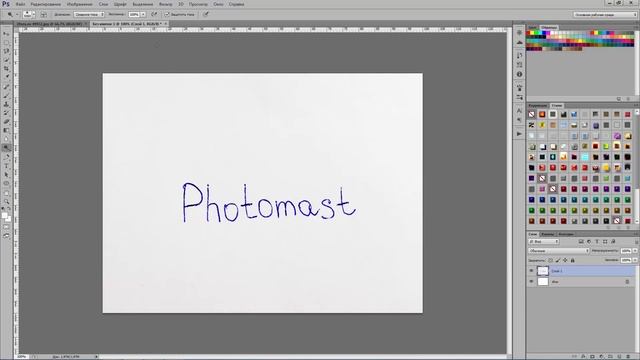Select the bottom background layer row

coord(581,282)
